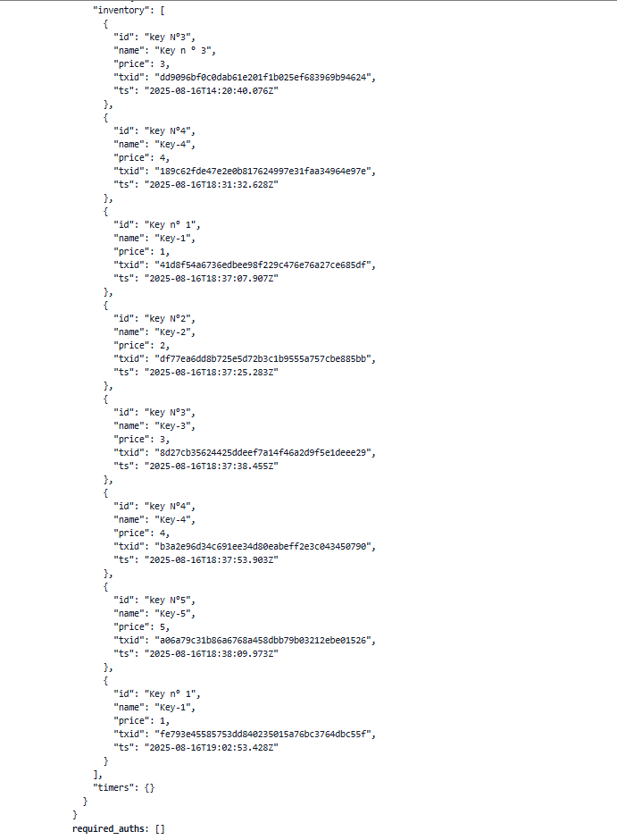Click txid starting with fe793e455
Viewport: 617px width, 840px height.
(263, 734)
